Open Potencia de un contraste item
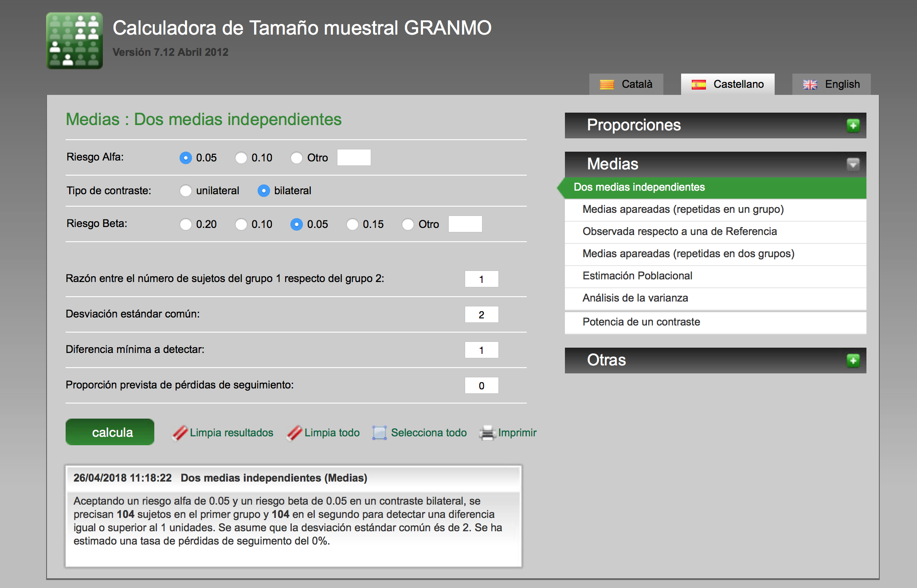Viewport: 917px width, 588px height. 641,322
